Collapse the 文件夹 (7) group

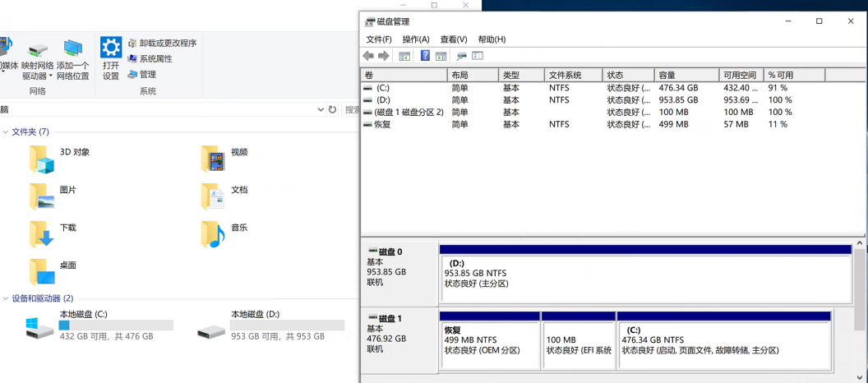pyautogui.click(x=6, y=132)
